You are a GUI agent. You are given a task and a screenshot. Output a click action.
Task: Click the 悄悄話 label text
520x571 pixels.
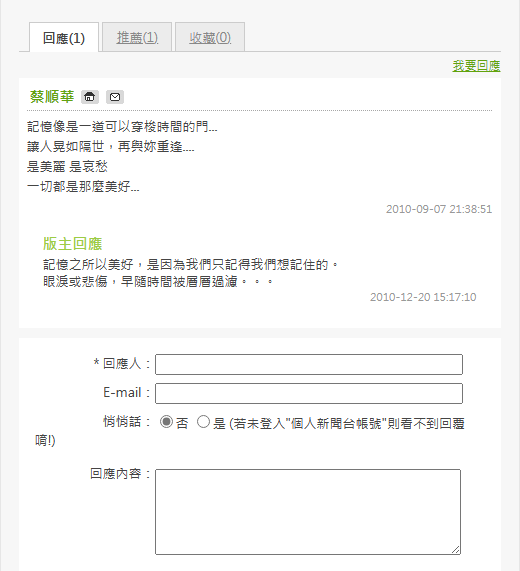(122, 422)
